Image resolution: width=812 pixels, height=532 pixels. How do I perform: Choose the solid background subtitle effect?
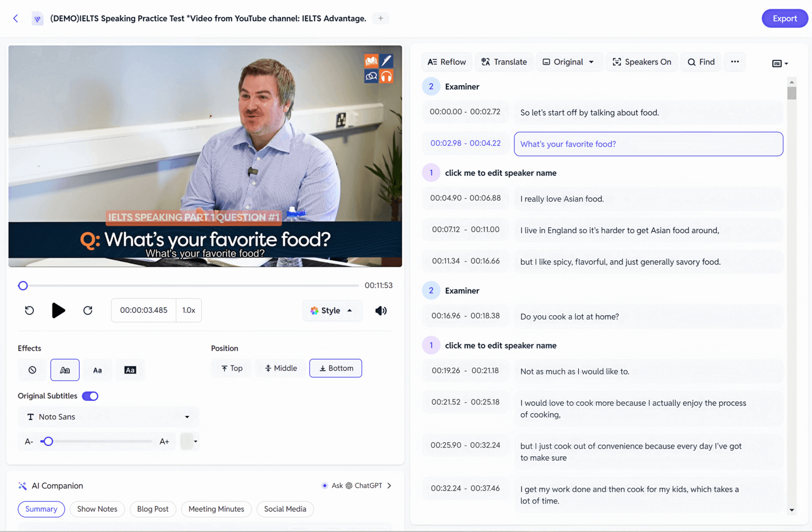coord(130,370)
